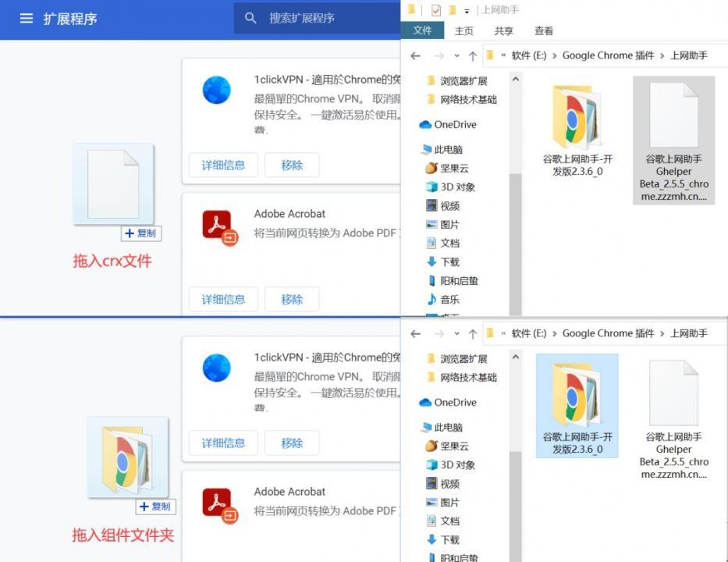Open 坚果云 in the upper Explorer tree
Image resolution: width=728 pixels, height=562 pixels.
[447, 168]
